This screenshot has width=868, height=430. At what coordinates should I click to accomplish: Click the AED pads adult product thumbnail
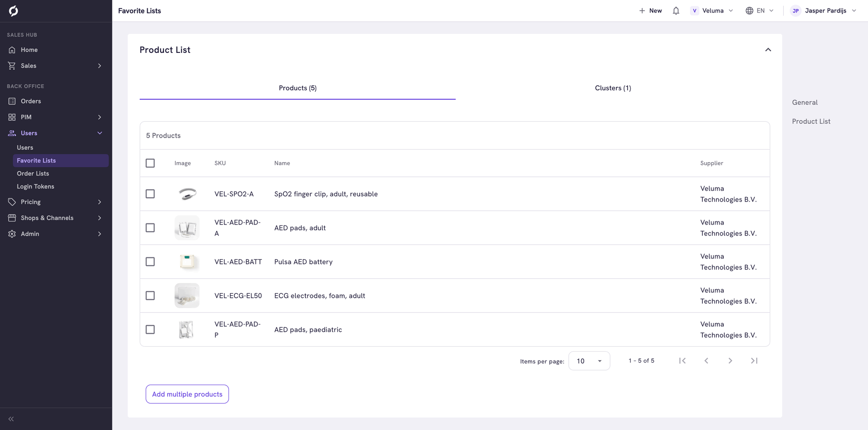click(187, 228)
